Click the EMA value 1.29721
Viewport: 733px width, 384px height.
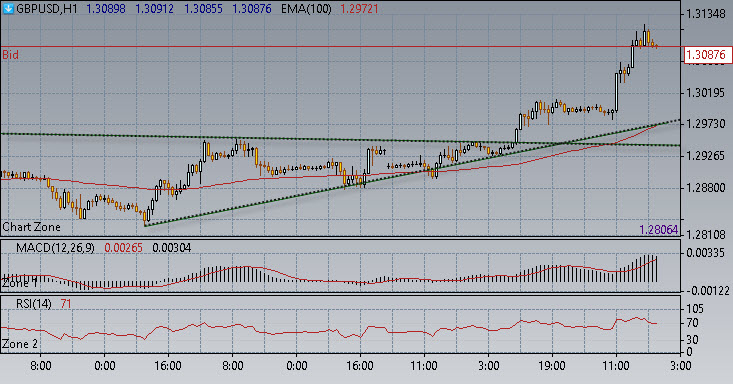coord(359,9)
